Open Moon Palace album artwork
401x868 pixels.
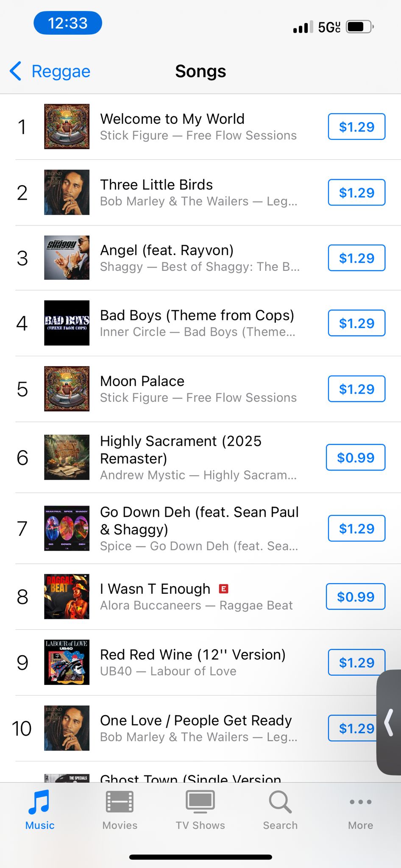pos(67,389)
